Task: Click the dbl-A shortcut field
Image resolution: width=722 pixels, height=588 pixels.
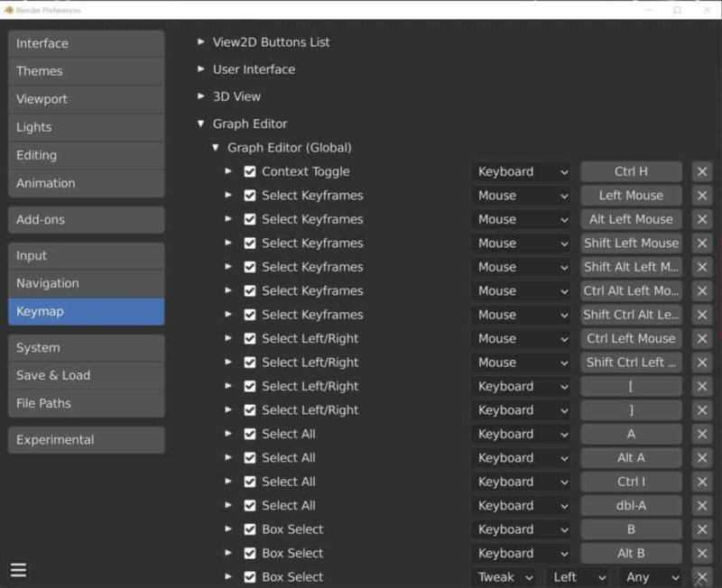Action: point(631,505)
